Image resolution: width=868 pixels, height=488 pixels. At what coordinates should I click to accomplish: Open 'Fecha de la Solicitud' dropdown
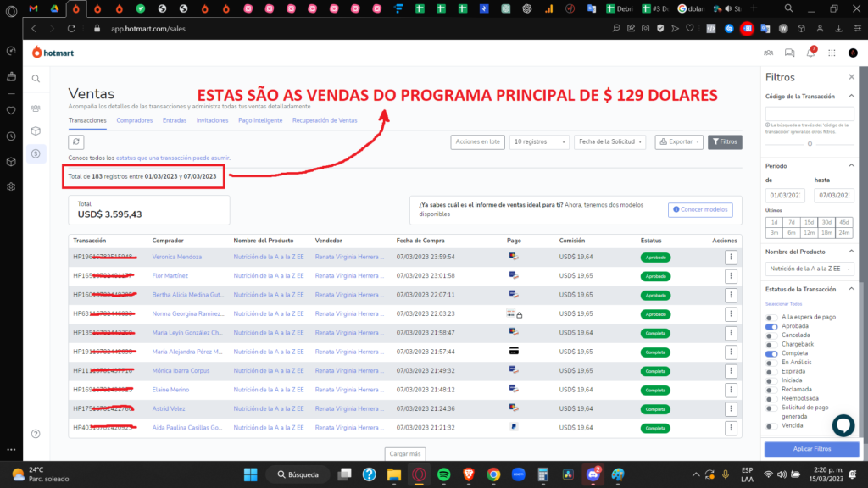point(609,142)
